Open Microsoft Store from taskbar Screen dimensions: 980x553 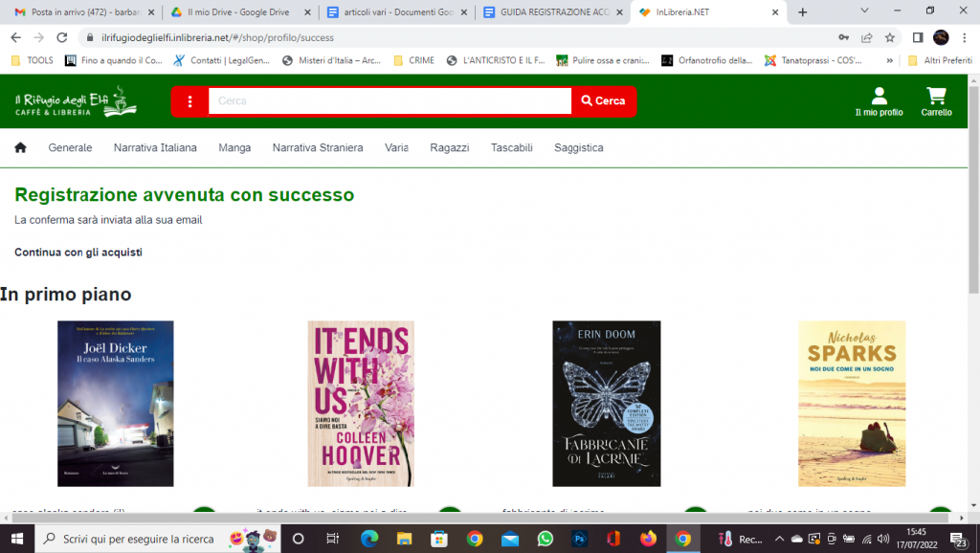coord(438,539)
